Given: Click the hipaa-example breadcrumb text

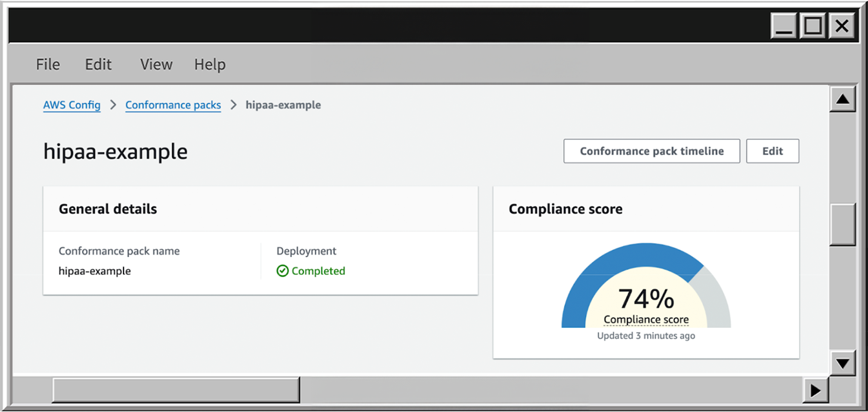Looking at the screenshot, I should (x=283, y=105).
